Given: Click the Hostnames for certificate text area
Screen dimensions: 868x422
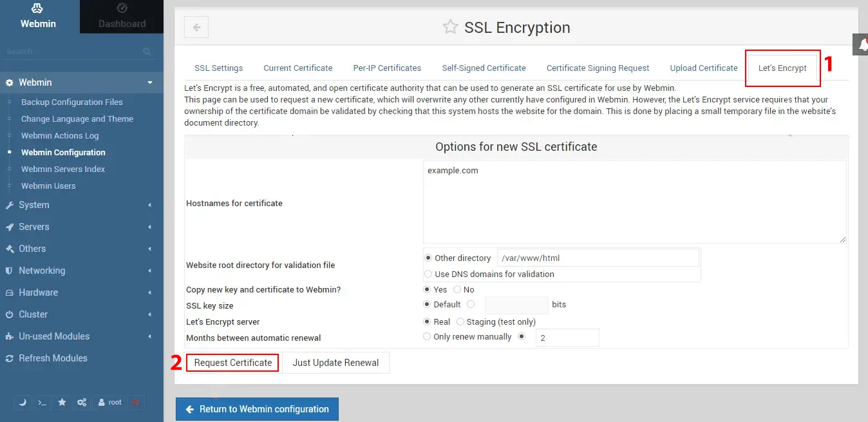Looking at the screenshot, I should pos(635,202).
